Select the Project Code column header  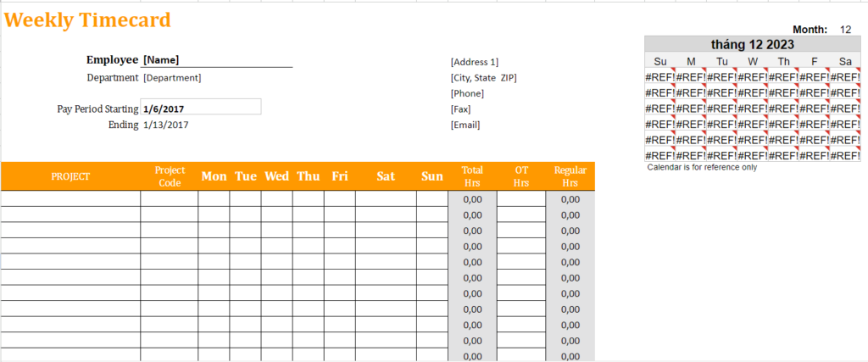pyautogui.click(x=170, y=176)
